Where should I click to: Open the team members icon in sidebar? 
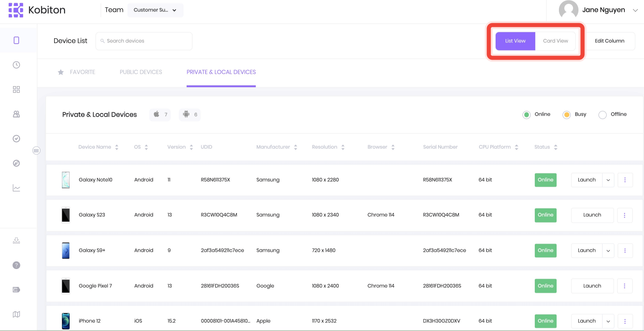16,114
